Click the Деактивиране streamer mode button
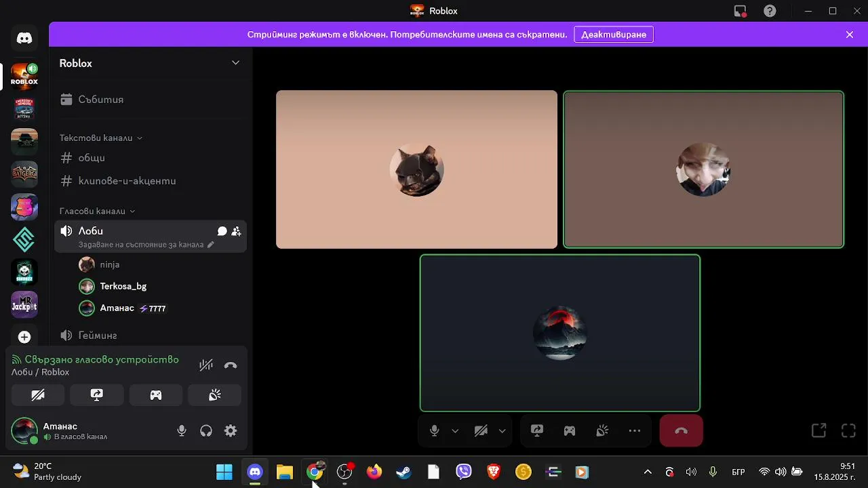This screenshot has height=488, width=868. 614,35
